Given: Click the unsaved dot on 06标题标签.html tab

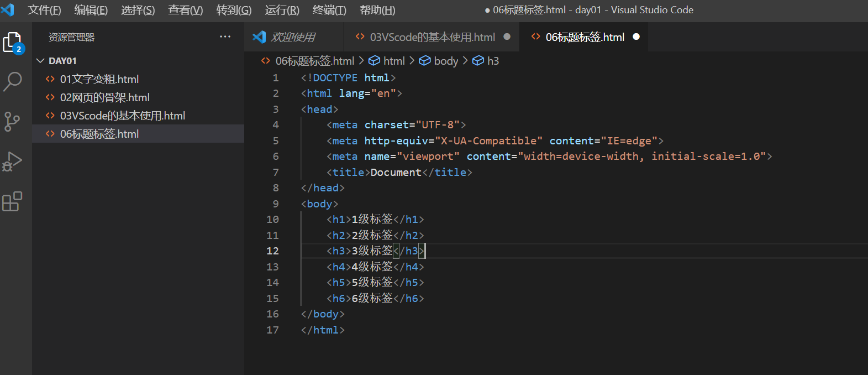Looking at the screenshot, I should (x=636, y=37).
